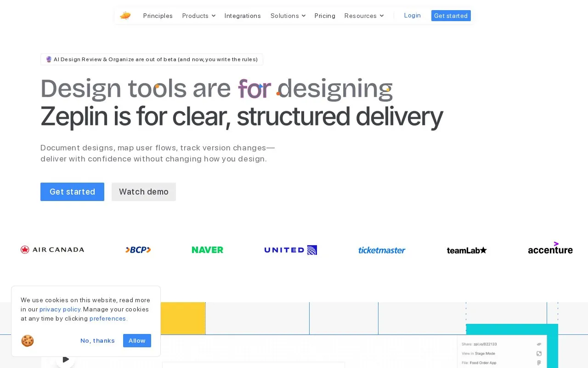Open the AI Design Review announcement banner
Viewport: 588px width, 368px height.
(x=152, y=59)
